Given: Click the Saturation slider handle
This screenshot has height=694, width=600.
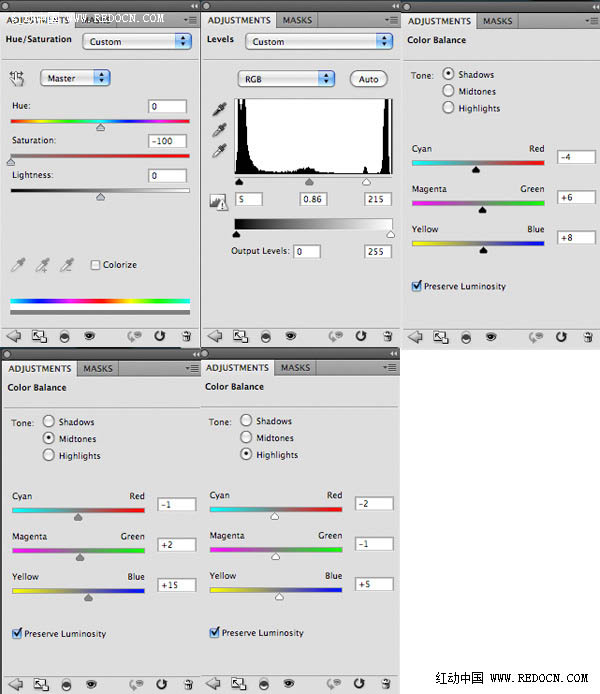Looking at the screenshot, I should 11,162.
